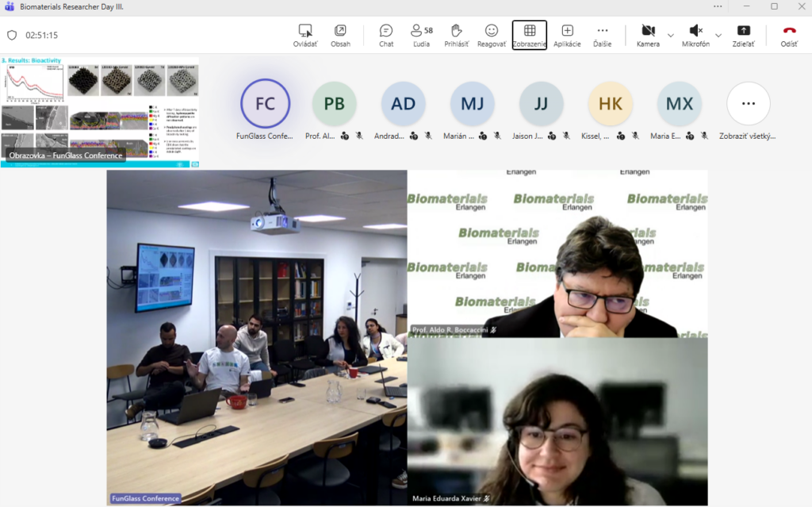Unmute the Mikrofón
812x507 pixels.
pos(695,35)
